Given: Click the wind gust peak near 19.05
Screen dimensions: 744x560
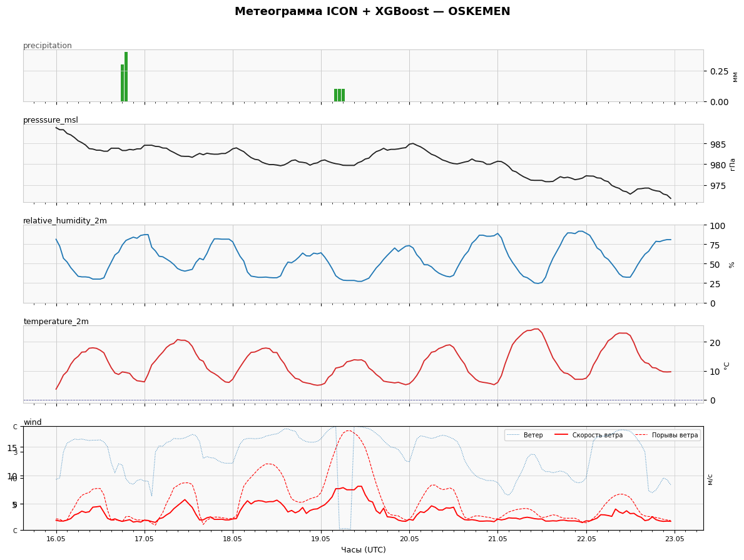Looking at the screenshot, I should pyautogui.click(x=349, y=431).
